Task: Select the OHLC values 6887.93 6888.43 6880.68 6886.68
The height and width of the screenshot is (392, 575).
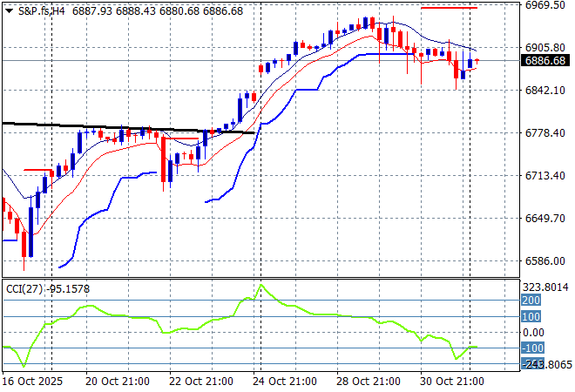Action: 158,11
